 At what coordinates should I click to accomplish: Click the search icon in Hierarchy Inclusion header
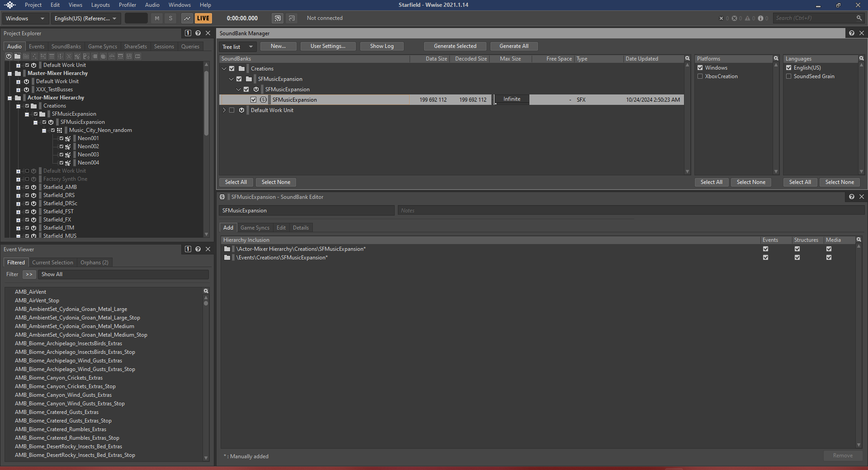pos(859,240)
